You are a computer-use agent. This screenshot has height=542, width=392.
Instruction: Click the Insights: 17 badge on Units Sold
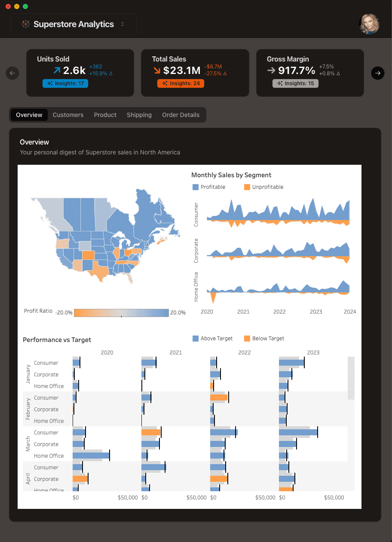coord(65,83)
